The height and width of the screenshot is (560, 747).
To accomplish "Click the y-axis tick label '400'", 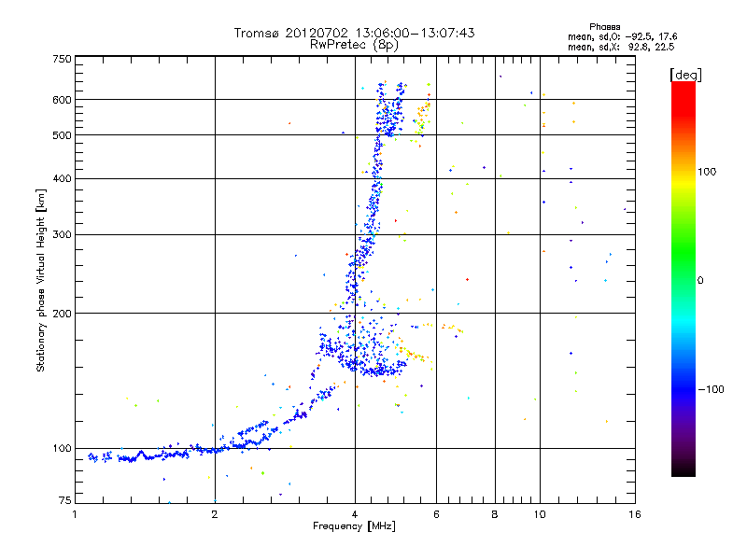I will point(62,179).
